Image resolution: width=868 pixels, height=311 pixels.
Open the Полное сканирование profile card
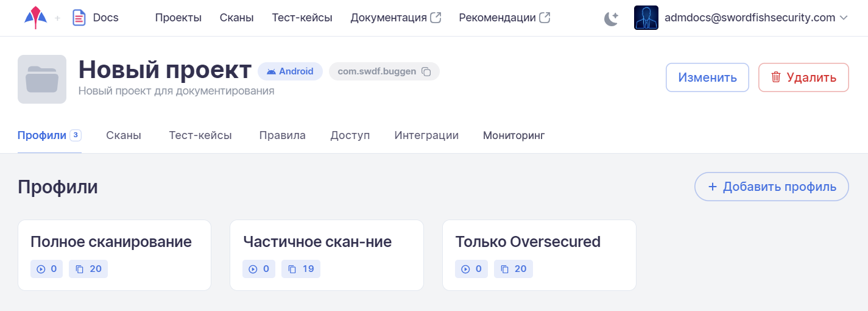coord(115,242)
